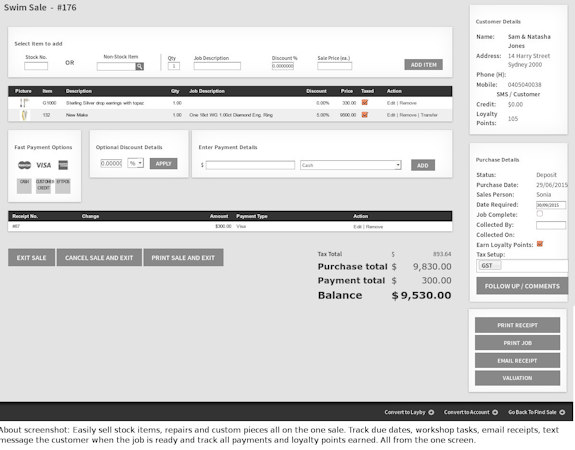This screenshot has height=450, width=575.
Task: Choose the Customer Credit payment tile
Action: (44, 186)
